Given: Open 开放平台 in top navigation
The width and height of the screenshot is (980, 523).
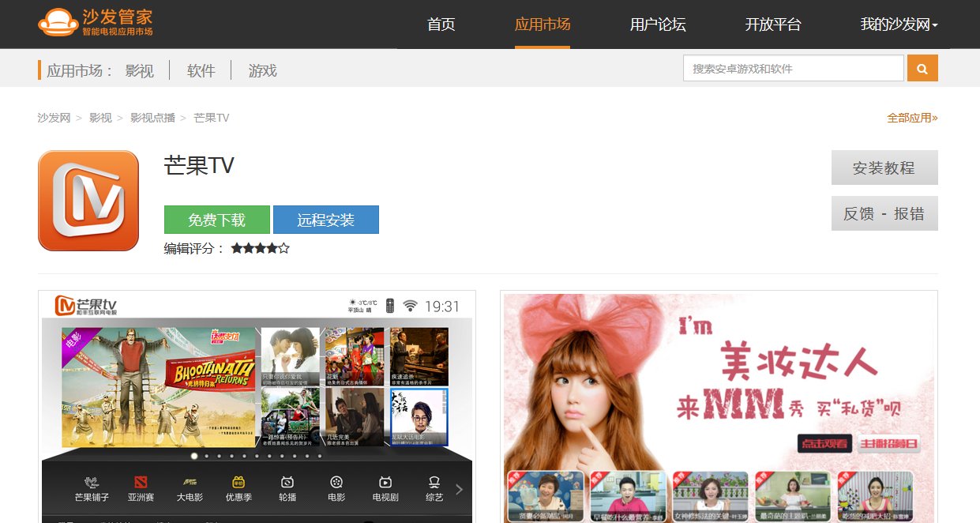Looking at the screenshot, I should [773, 24].
